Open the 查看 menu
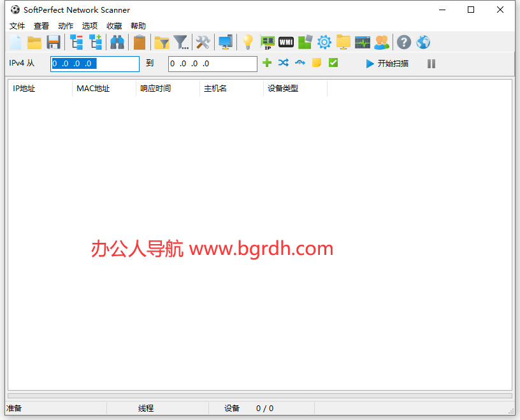This screenshot has width=520, height=420. pyautogui.click(x=41, y=26)
